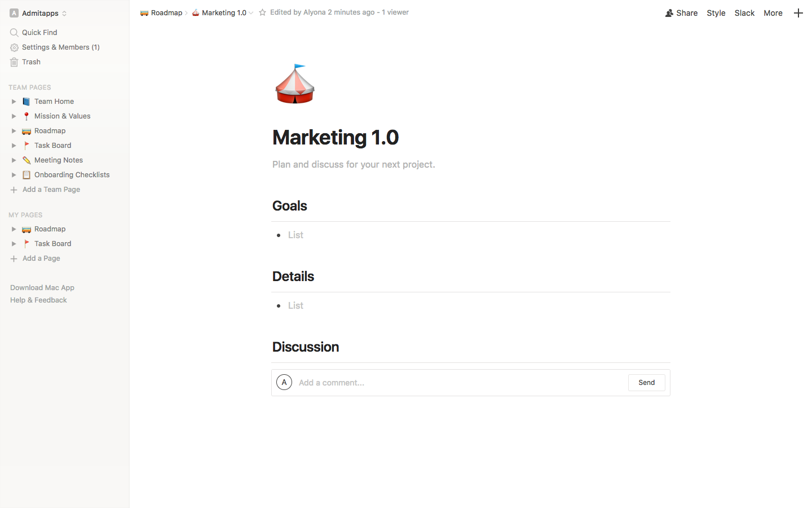Click Add a Team Page
The image size is (812, 508).
(x=51, y=190)
